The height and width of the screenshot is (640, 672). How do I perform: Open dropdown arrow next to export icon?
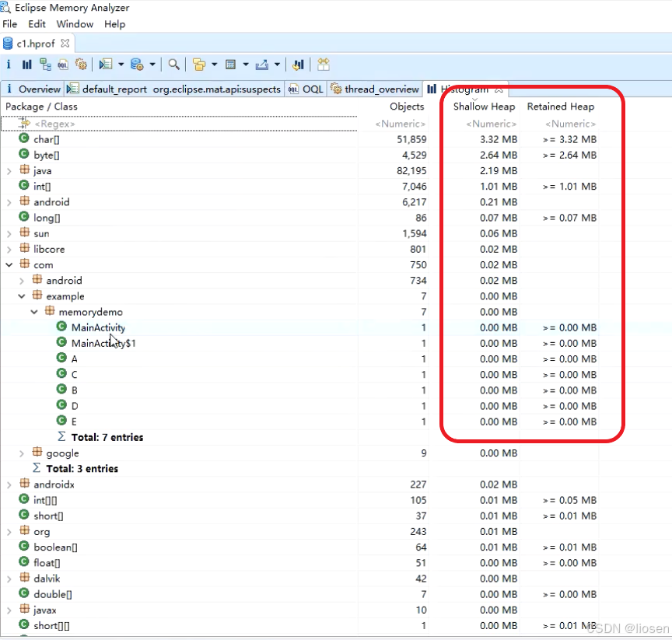pyautogui.click(x=277, y=65)
